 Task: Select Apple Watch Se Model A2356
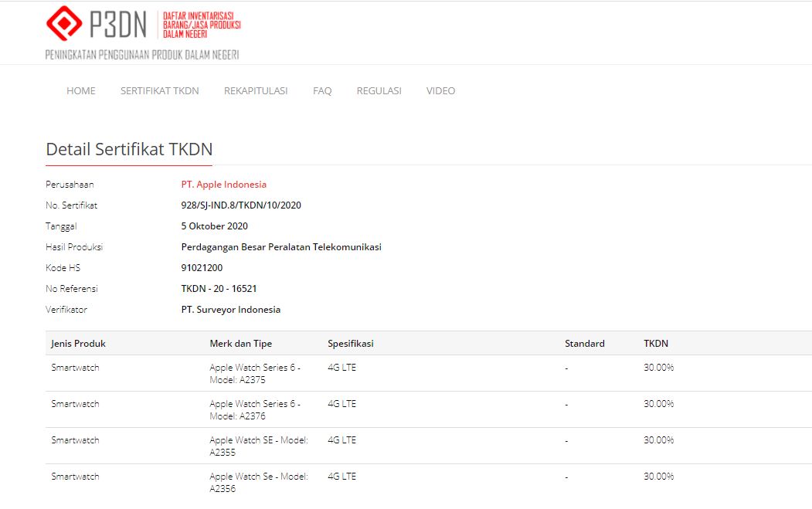258,482
